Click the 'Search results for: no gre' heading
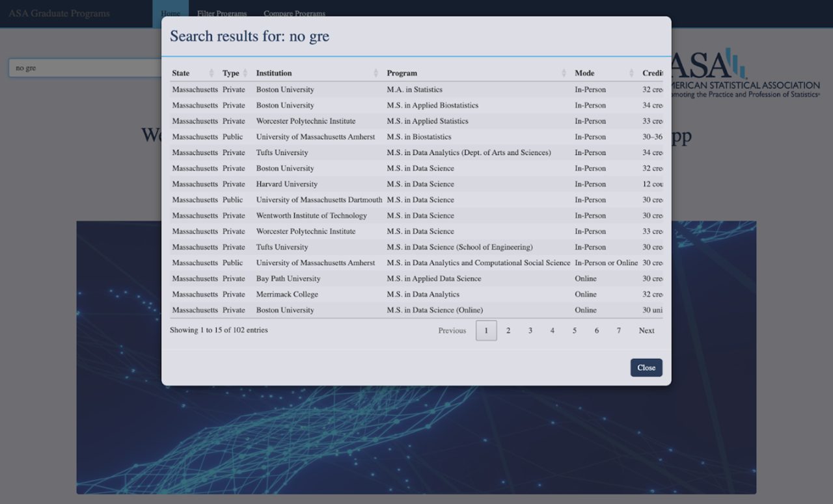Viewport: 833px width, 504px height. click(x=249, y=36)
